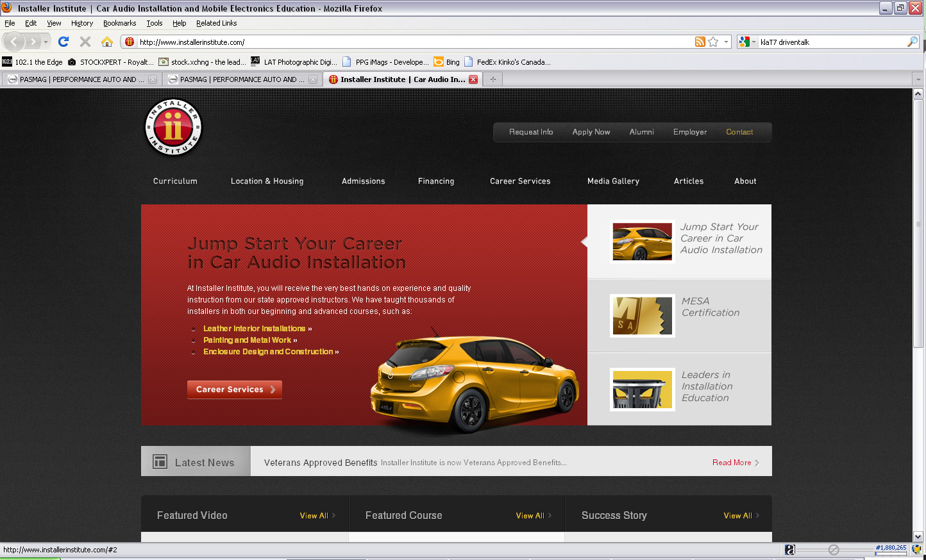Viewport: 926px width, 560px height.
Task: Click the Apply Now link
Action: click(591, 132)
